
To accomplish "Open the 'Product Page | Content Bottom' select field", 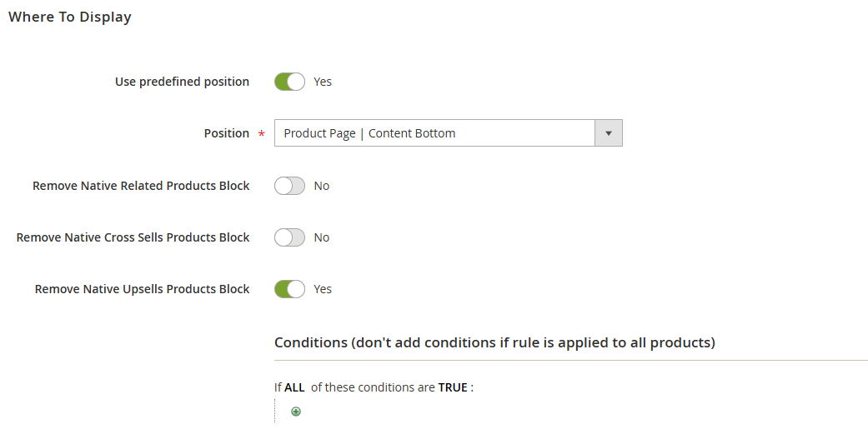I will tap(434, 133).
